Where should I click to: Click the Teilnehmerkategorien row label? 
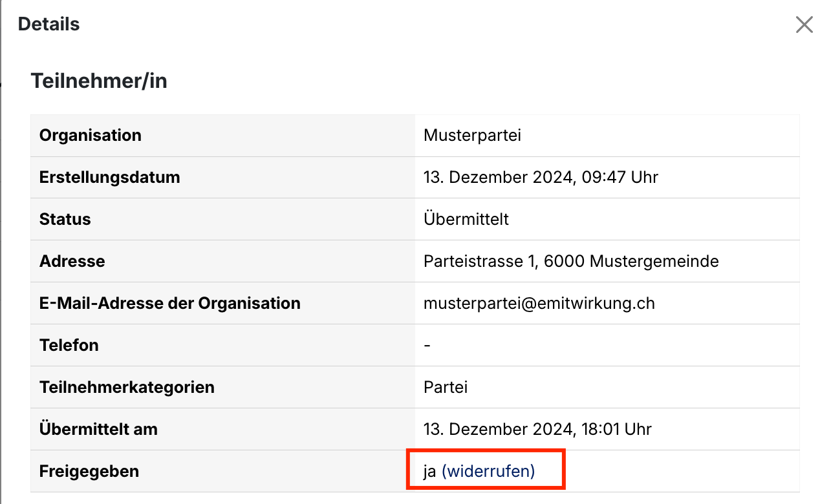(127, 387)
